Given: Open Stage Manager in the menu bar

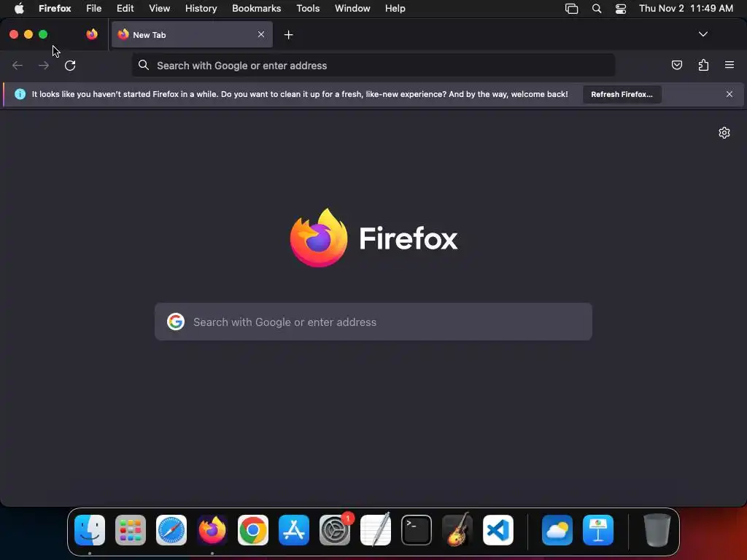Looking at the screenshot, I should coord(572,9).
